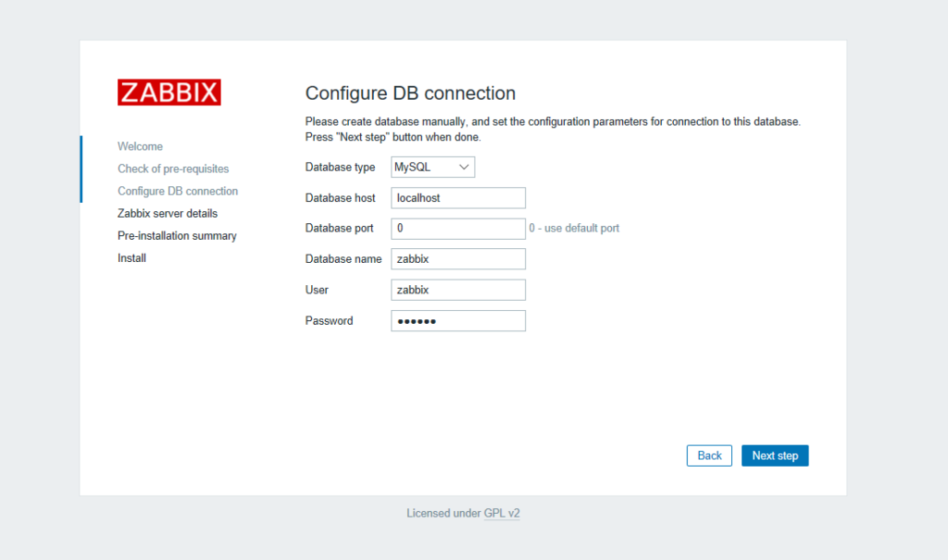Viewport: 948px width, 560px height.
Task: Click the '0 - use default port' hint
Action: coord(574,228)
